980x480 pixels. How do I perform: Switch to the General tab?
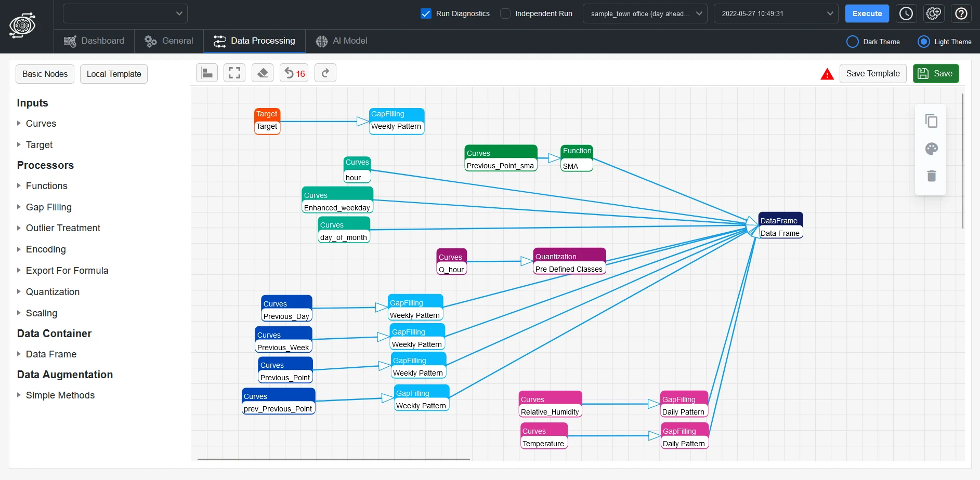[169, 41]
